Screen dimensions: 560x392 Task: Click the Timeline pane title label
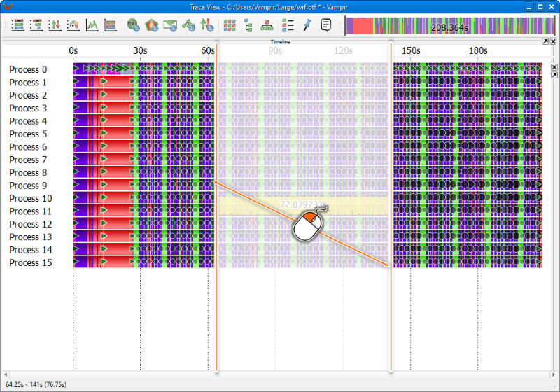tap(280, 42)
